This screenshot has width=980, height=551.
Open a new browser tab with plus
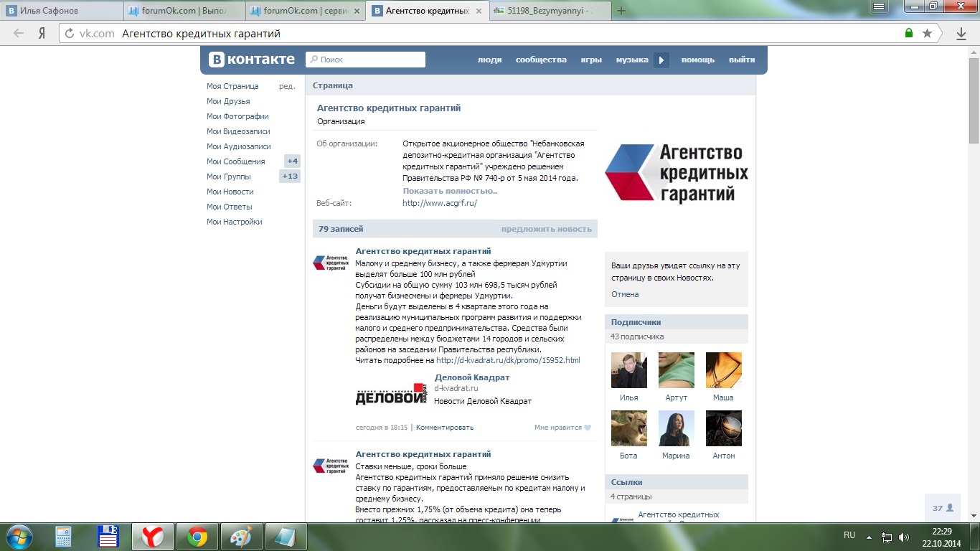point(621,11)
